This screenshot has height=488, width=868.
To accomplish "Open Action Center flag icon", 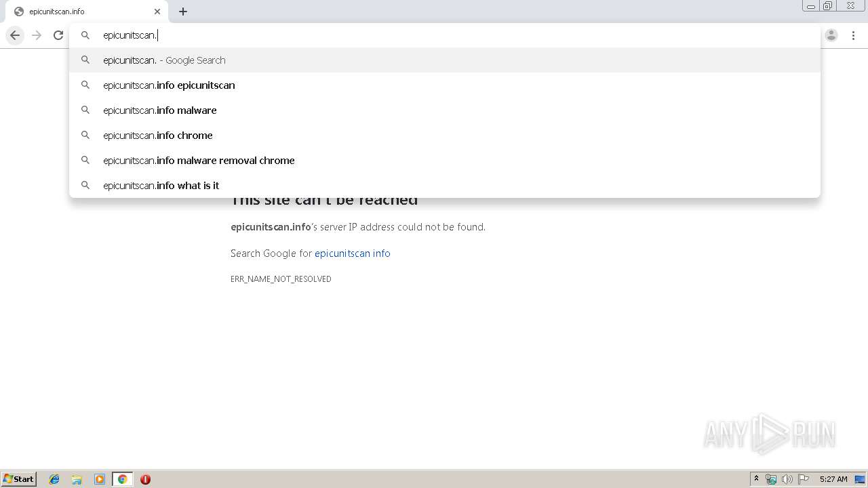I will point(804,479).
